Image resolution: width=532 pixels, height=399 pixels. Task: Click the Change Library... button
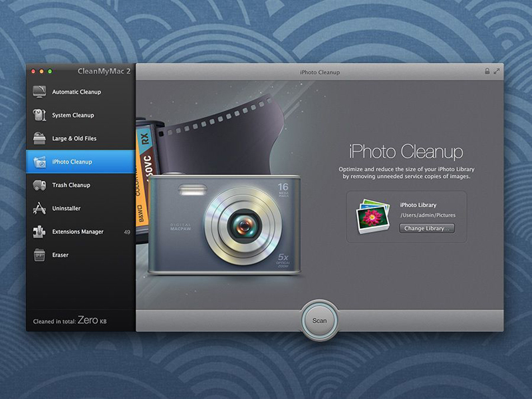427,228
